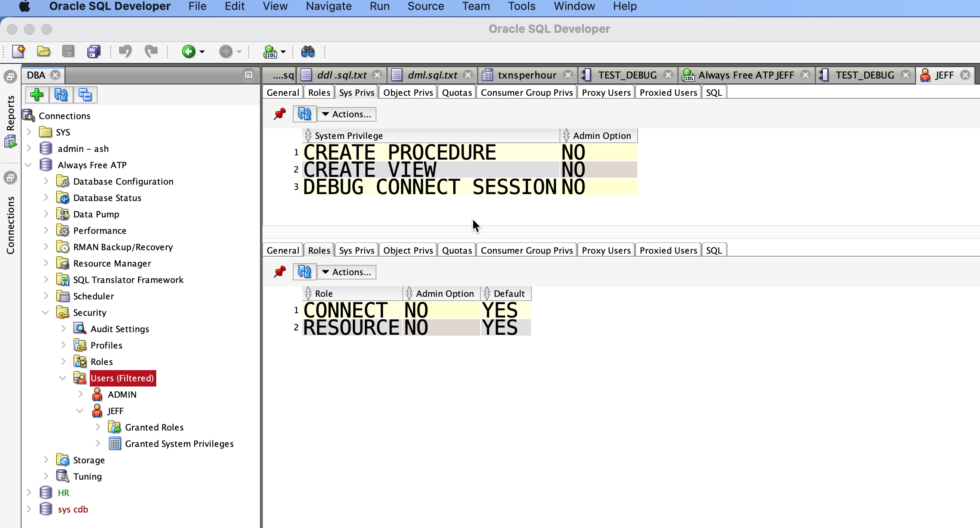Screen dimensions: 980x528
Task: Open the SQL Worksheet connection dropdown arrow
Action: tap(283, 52)
